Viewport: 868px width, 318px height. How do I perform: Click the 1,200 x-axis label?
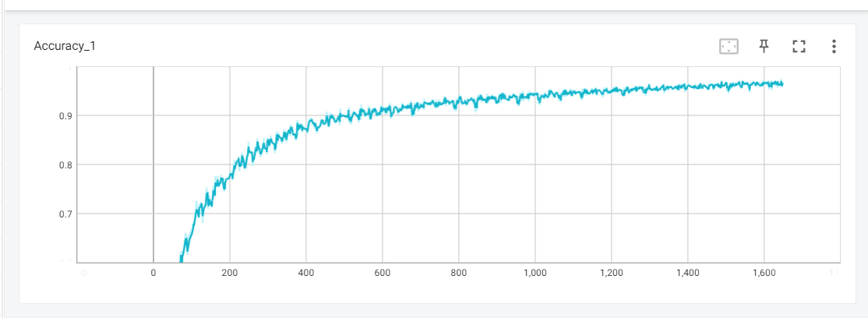(611, 273)
